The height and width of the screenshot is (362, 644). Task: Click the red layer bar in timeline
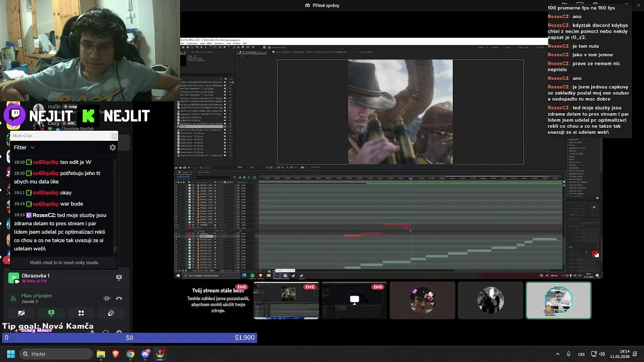point(352,236)
